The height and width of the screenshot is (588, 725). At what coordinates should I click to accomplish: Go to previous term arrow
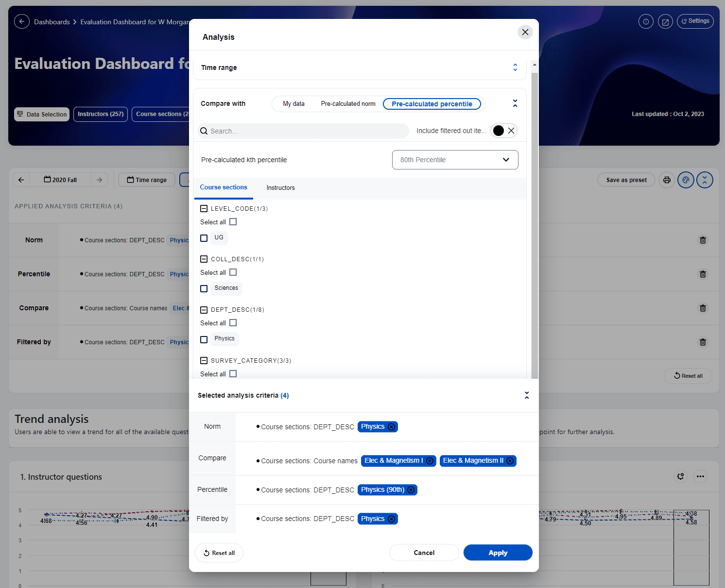21,180
